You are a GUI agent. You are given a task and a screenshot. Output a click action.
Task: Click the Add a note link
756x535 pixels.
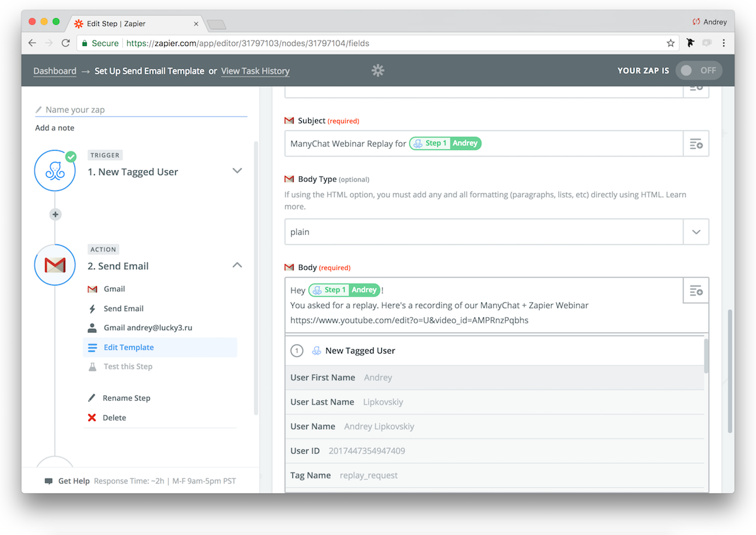pos(55,128)
